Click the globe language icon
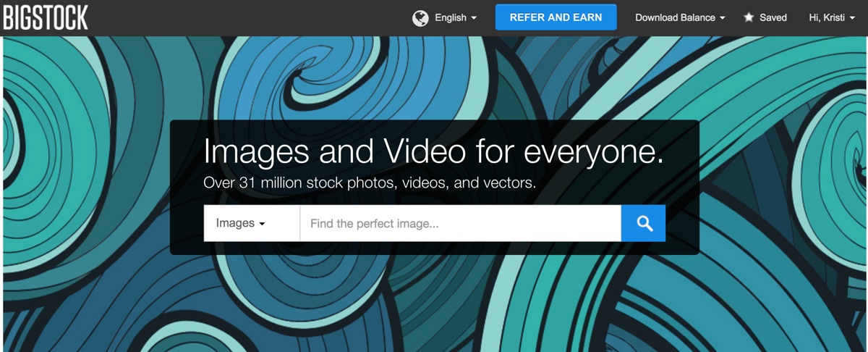 click(420, 17)
